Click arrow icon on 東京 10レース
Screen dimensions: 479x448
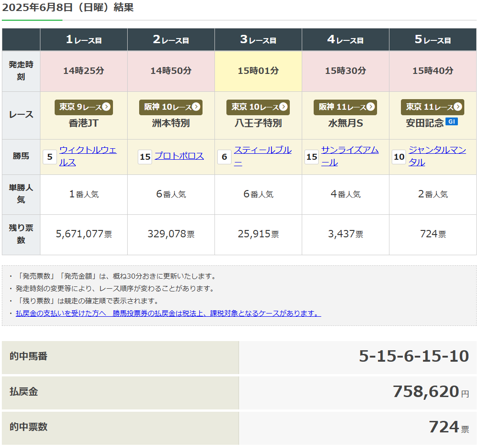(283, 106)
